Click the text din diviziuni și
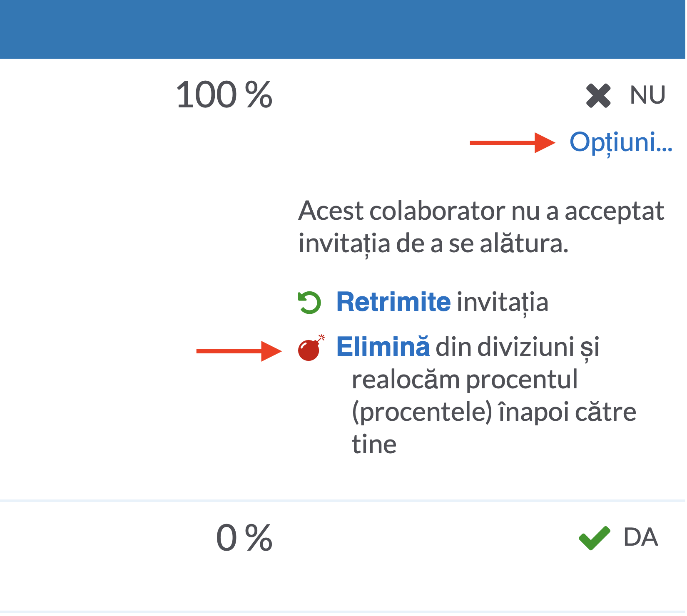The image size is (687, 616). point(518,347)
